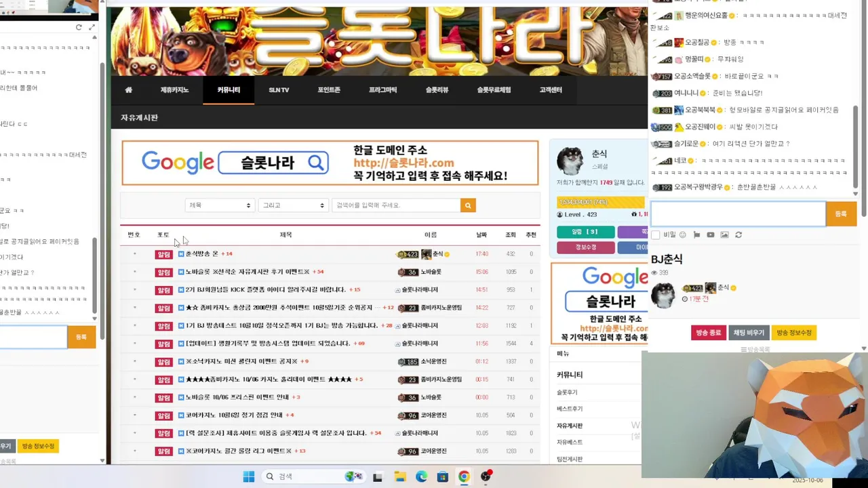Expand arrow on [업데이트] 생활기록부 row

click(x=134, y=344)
